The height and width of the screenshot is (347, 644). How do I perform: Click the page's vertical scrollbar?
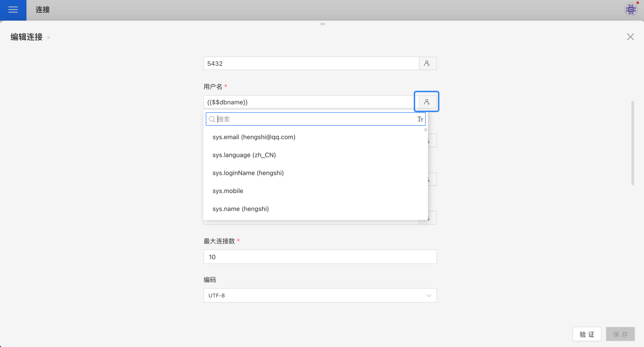pyautogui.click(x=632, y=143)
